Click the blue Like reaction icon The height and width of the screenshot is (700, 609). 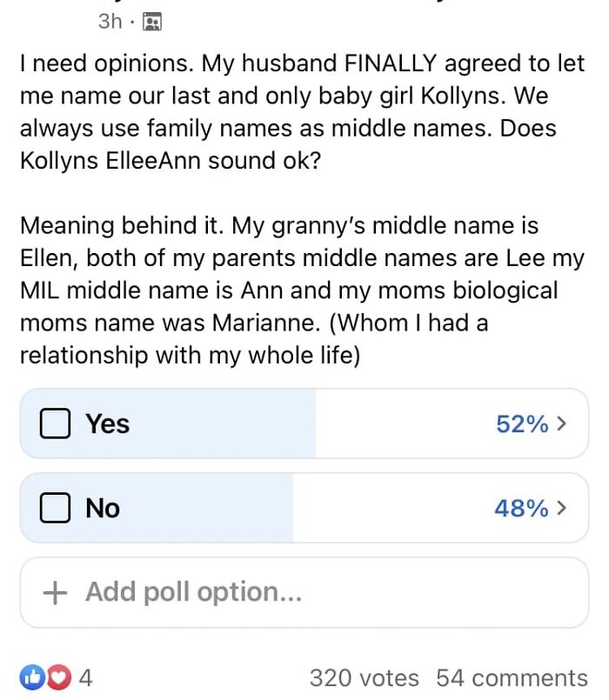[x=31, y=677]
